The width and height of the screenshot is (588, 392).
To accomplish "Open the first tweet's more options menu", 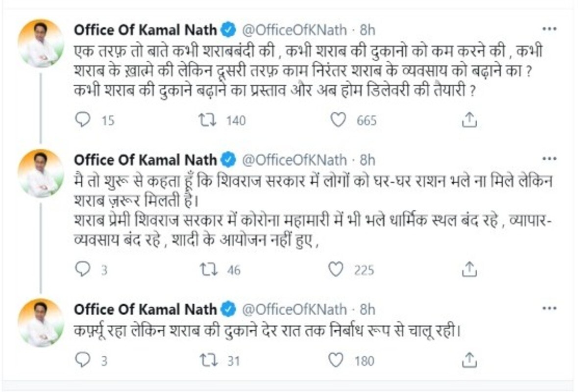I will pos(550,29).
